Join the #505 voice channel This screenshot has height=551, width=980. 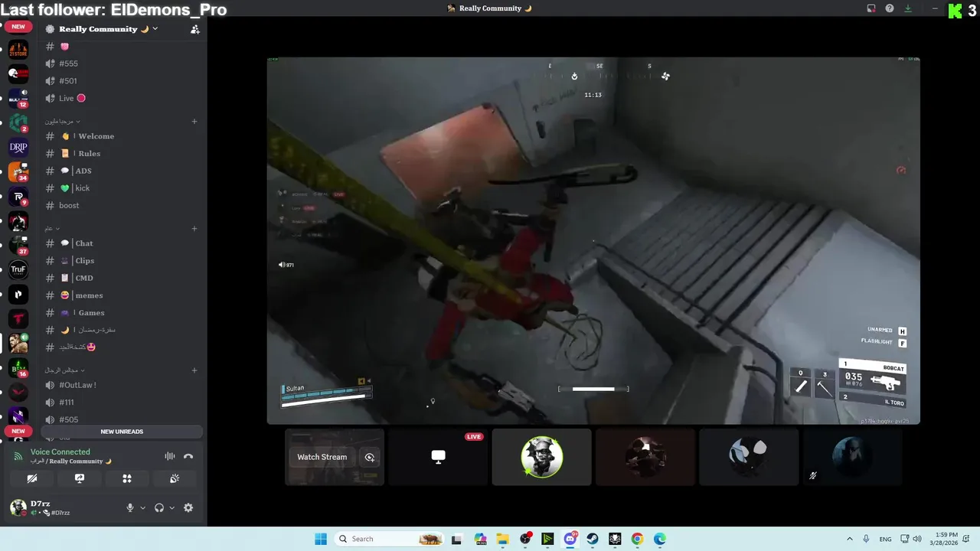point(122,419)
